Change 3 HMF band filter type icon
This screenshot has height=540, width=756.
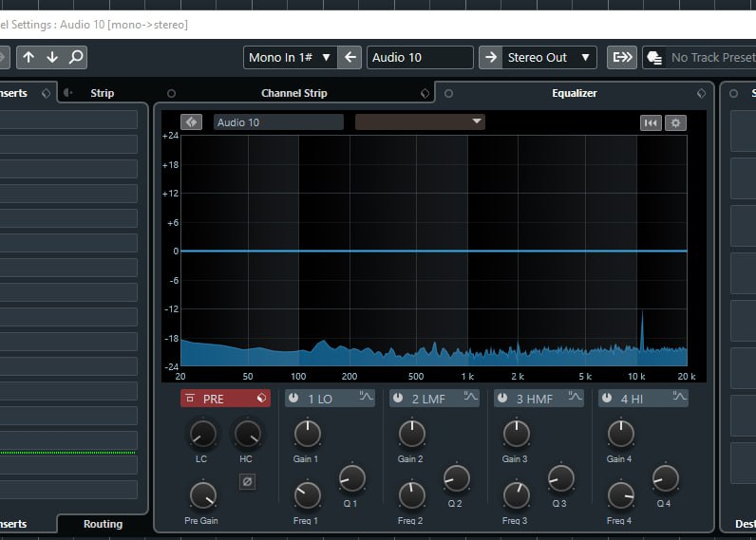point(575,397)
